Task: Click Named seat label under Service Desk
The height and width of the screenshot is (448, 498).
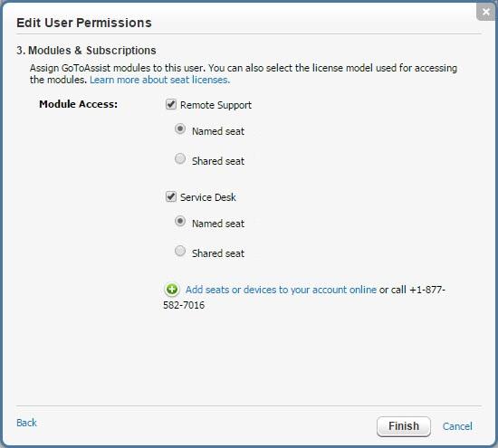Action: click(218, 224)
